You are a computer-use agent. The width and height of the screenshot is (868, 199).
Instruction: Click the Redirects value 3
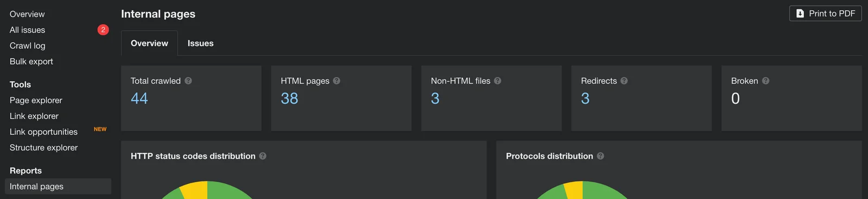pos(585,98)
